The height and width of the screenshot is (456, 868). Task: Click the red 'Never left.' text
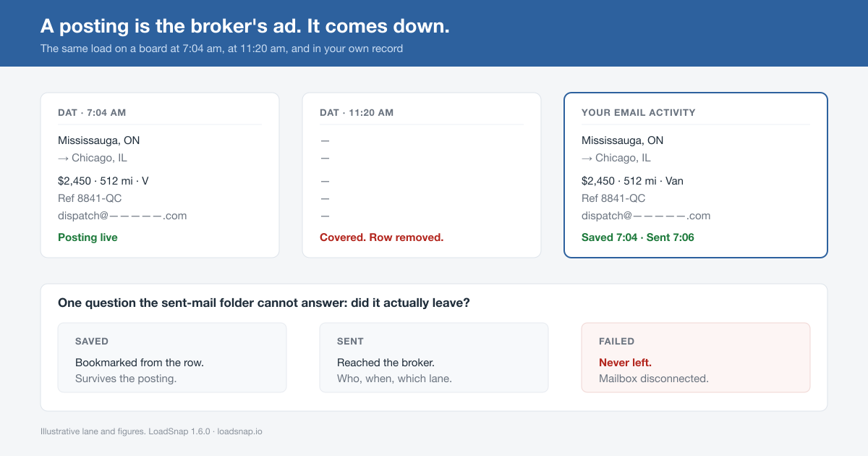pos(625,363)
